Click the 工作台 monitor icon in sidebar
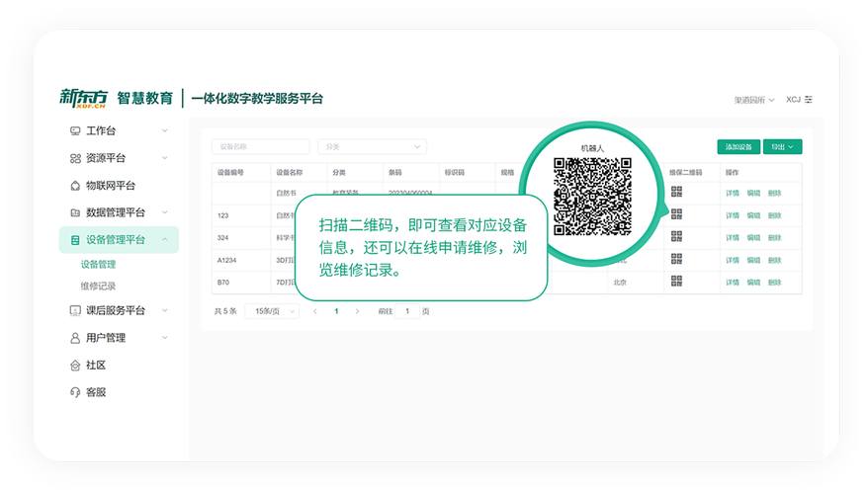This screenshot has height=494, width=868. click(75, 131)
